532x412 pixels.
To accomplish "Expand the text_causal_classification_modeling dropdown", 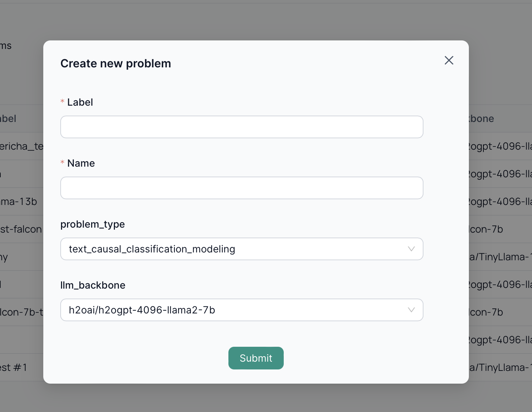I will [x=242, y=249].
